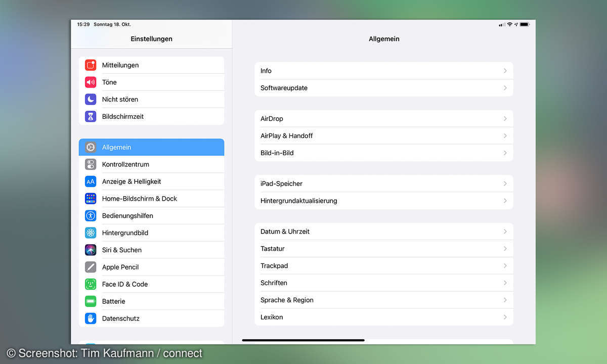Open Bild-in-Bild entry
The width and height of the screenshot is (607, 364).
[384, 153]
